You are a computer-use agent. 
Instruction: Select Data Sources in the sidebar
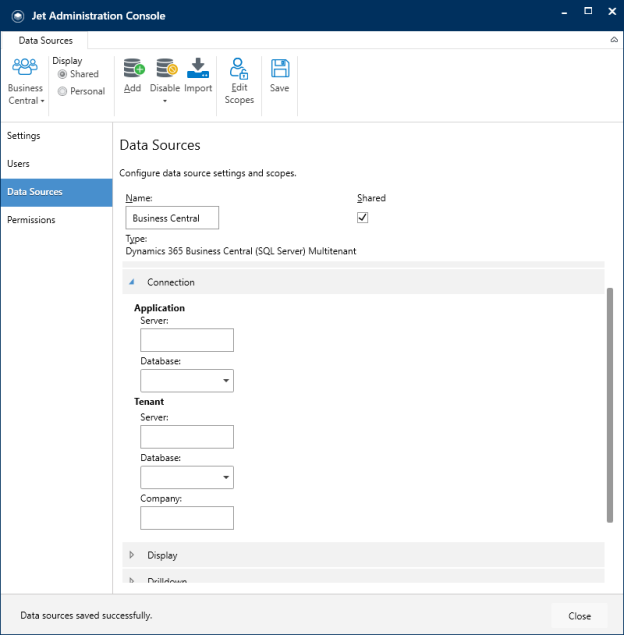coord(56,192)
